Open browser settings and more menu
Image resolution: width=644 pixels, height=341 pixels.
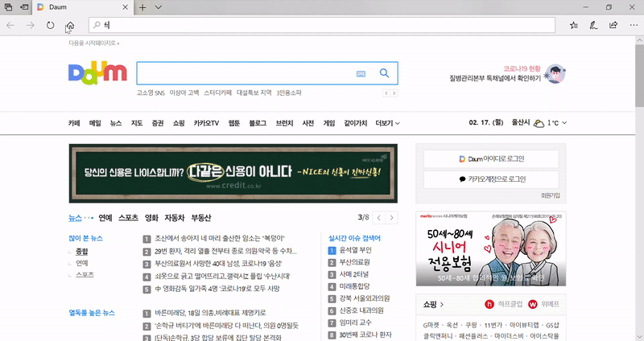[x=634, y=26]
